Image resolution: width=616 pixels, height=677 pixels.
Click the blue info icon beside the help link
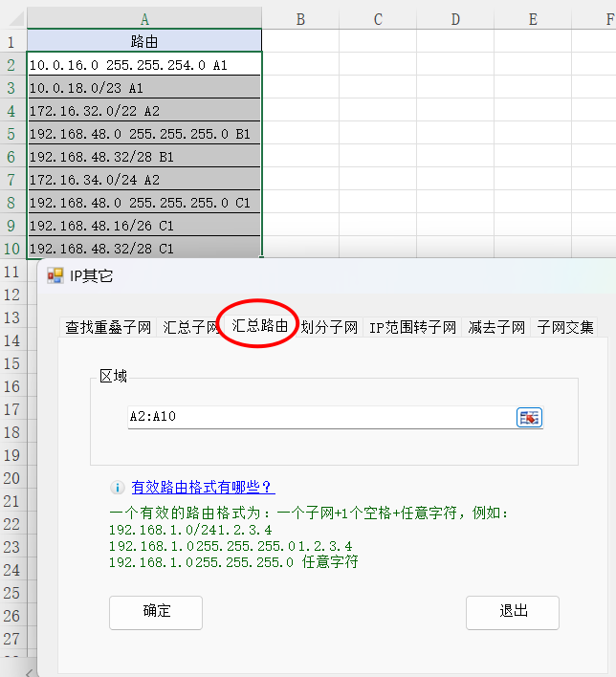tap(117, 488)
